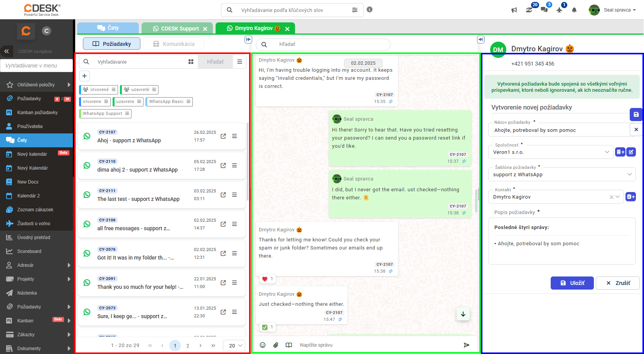Open the announcements megaphone icon

(514, 10)
